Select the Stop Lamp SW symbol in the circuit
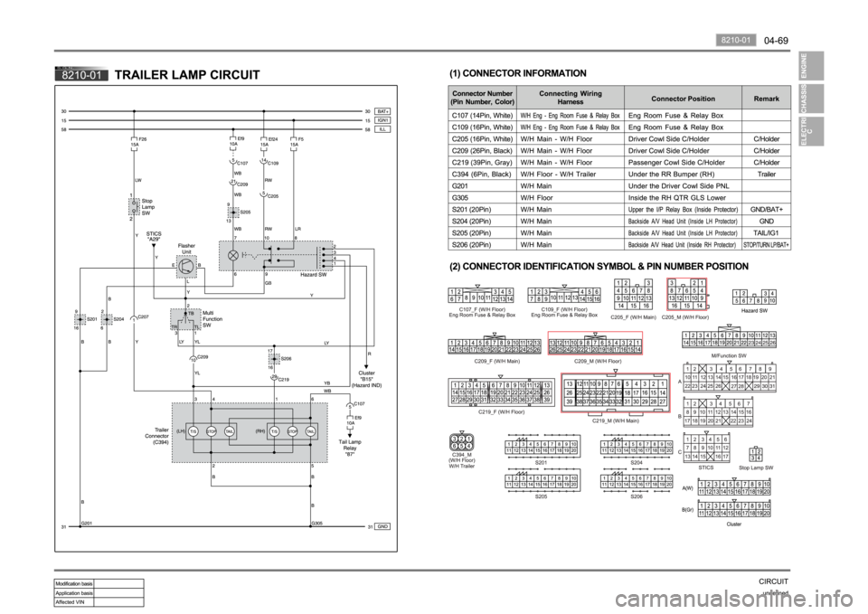Image resolution: width=868 pixels, height=614 pixels. click(135, 205)
